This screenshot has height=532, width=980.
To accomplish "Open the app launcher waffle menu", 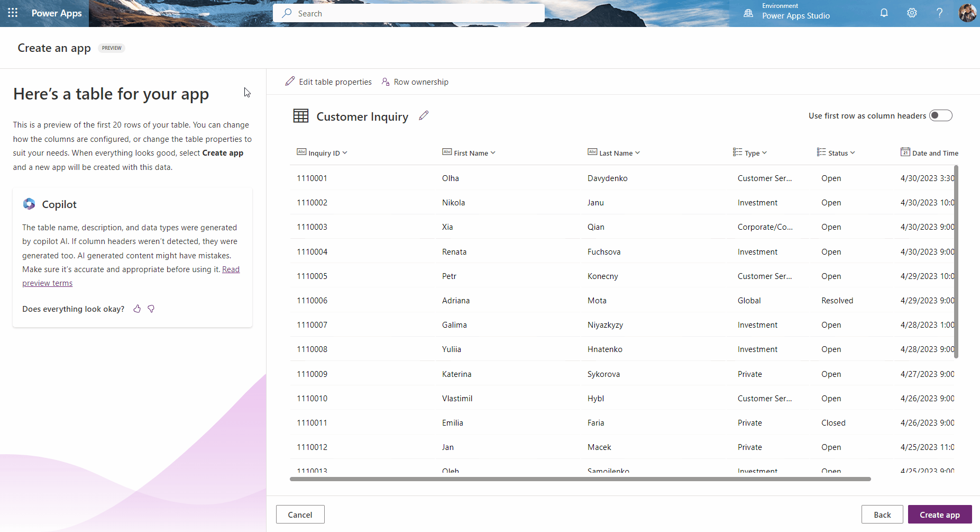I will tap(13, 13).
